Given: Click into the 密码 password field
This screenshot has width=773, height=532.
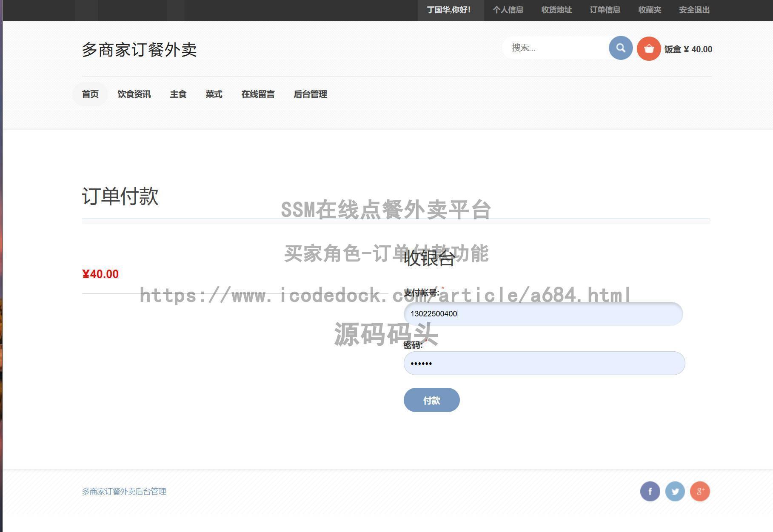Looking at the screenshot, I should tap(544, 363).
